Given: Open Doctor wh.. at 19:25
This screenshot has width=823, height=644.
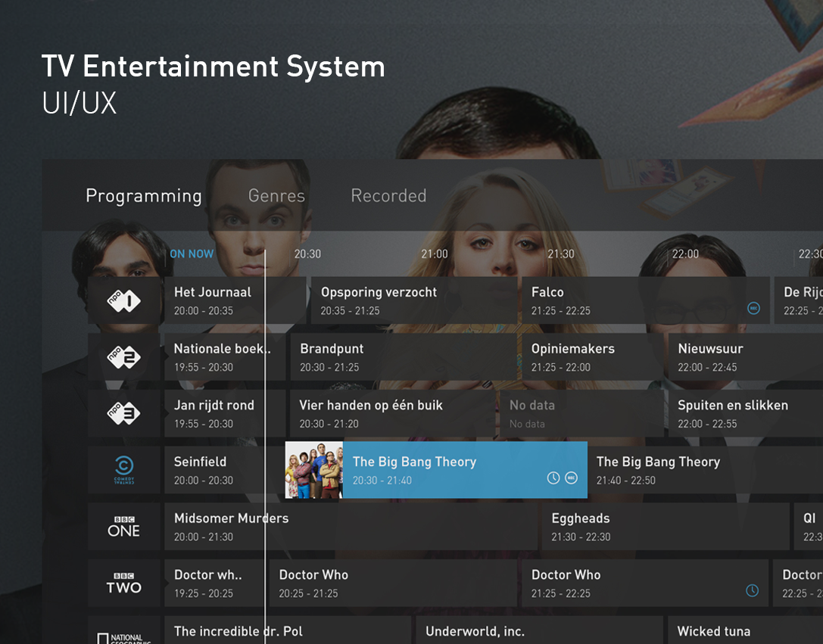Looking at the screenshot, I should (x=214, y=583).
